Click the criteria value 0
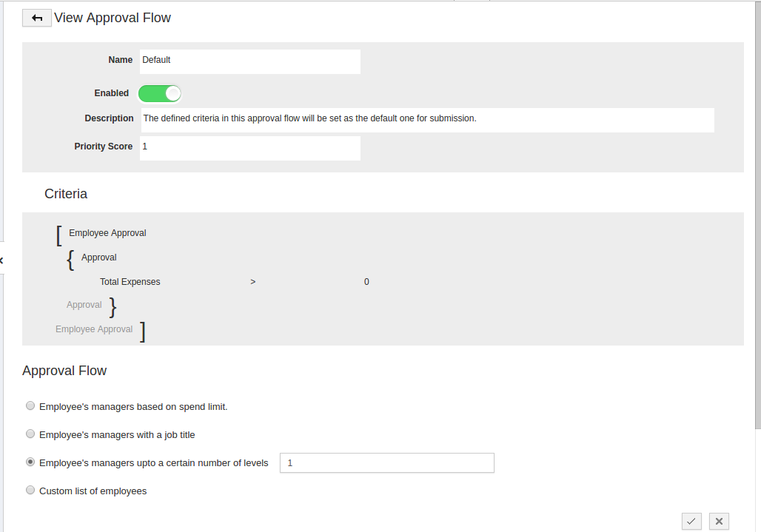The width and height of the screenshot is (761, 532). (366, 282)
